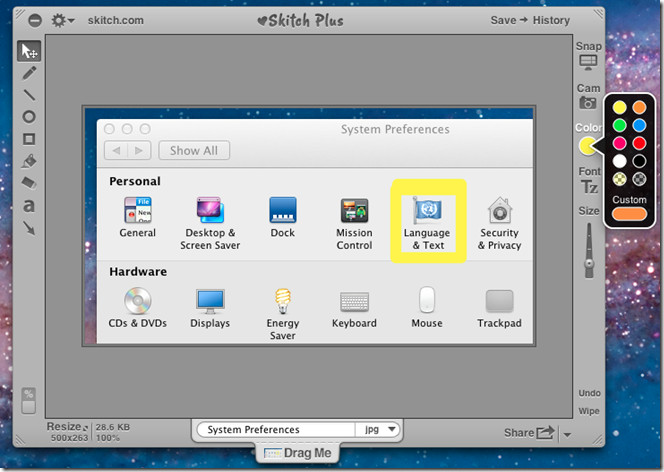Image resolution: width=664 pixels, height=472 pixels.
Task: Pick the green color swatch
Action: [620, 125]
